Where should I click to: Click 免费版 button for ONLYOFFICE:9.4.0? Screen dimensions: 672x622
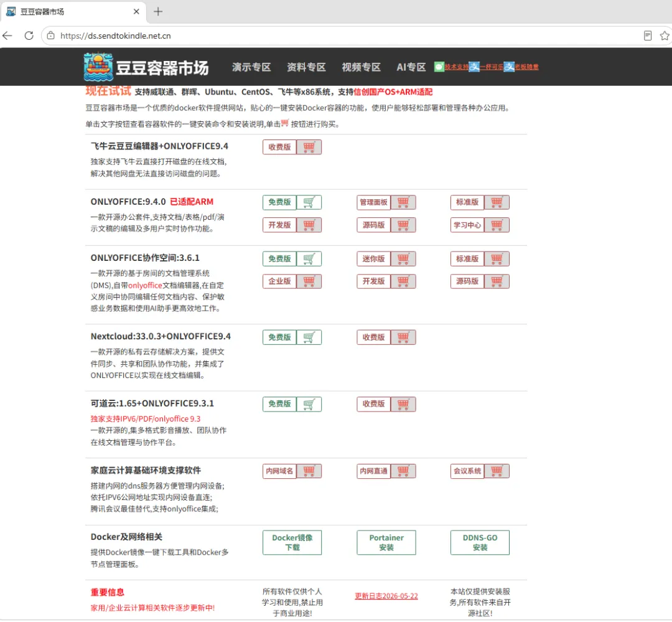tap(279, 202)
